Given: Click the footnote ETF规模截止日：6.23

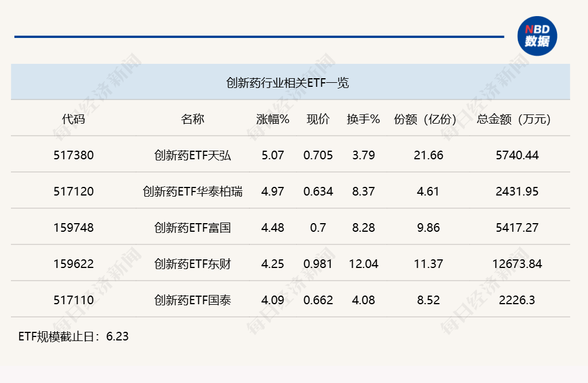Looking at the screenshot, I should (74, 336).
